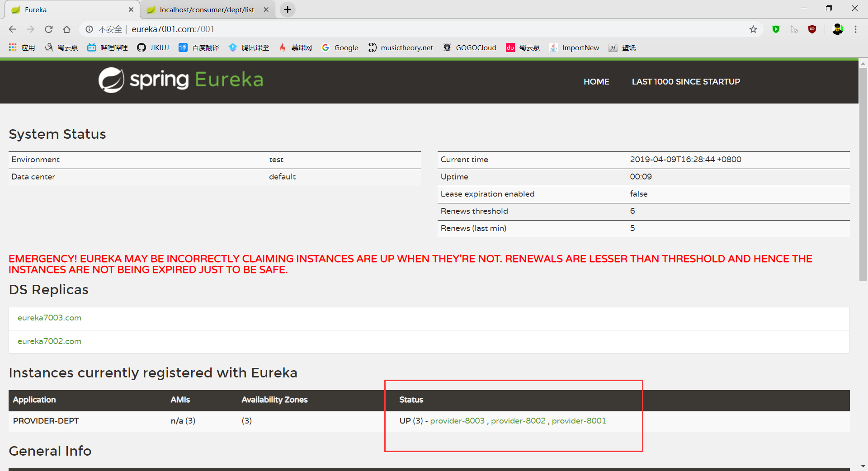Click the scrollbar down arrow

[x=863, y=466]
